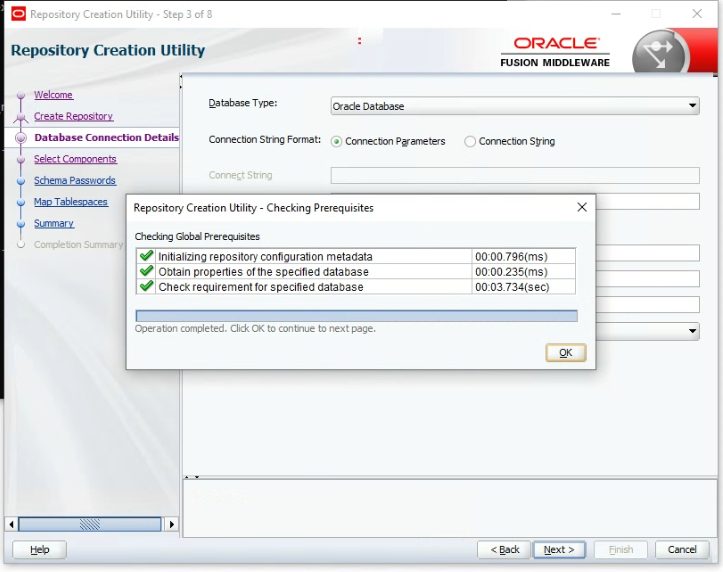Open the Summary step link

[x=54, y=223]
